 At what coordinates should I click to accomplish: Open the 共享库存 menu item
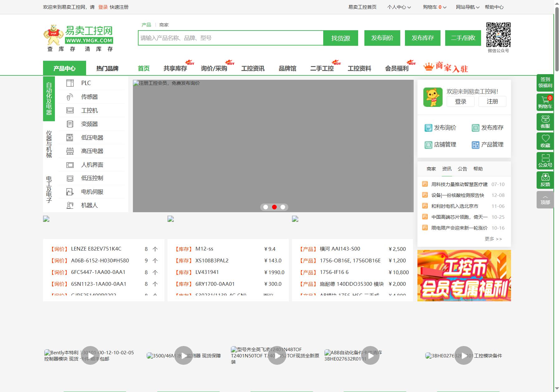tap(175, 68)
